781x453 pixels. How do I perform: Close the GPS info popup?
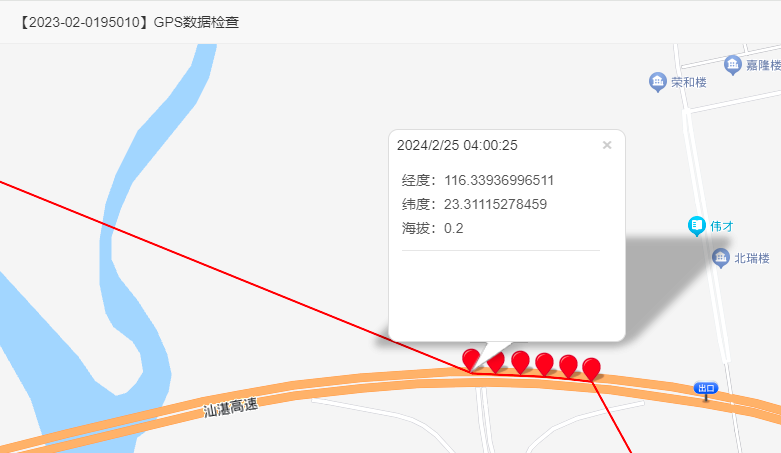pos(606,145)
